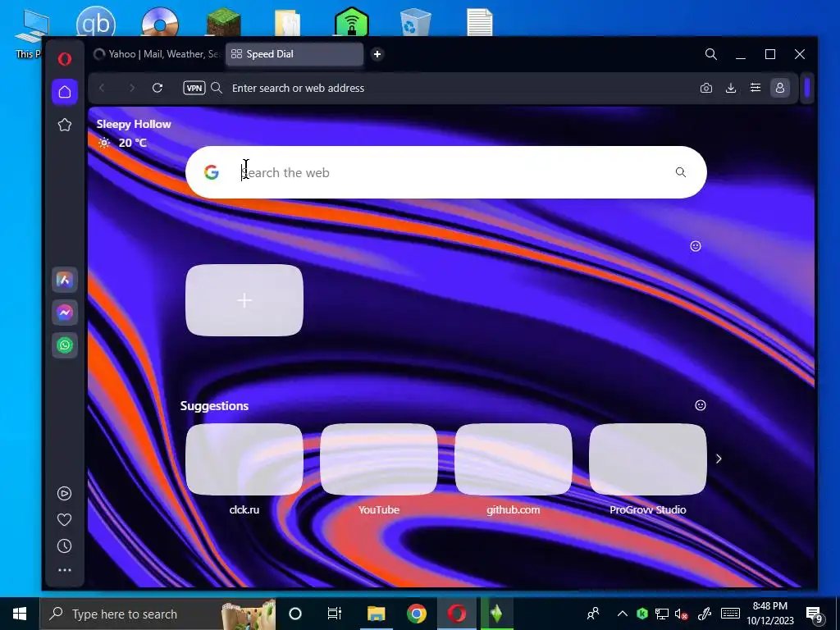Open the touch keyboard tray icon
Viewport: 840px width, 630px height.
coord(730,614)
